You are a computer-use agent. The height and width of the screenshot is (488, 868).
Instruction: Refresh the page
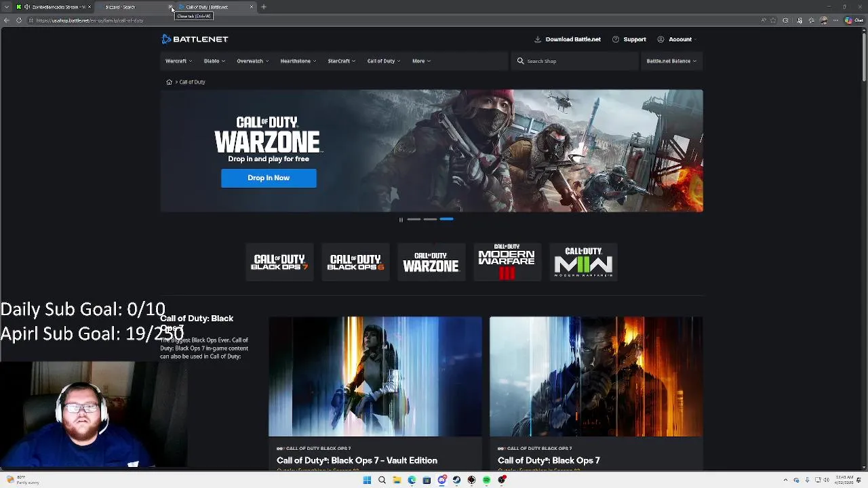[19, 20]
